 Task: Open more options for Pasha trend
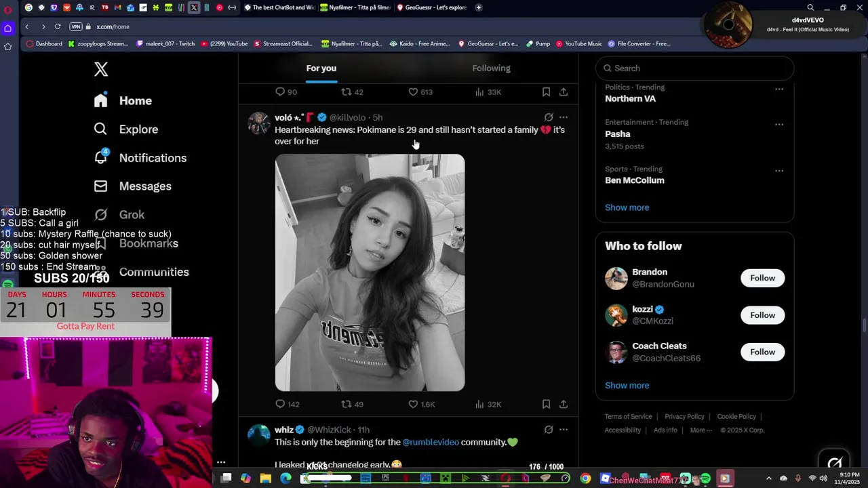(779, 124)
